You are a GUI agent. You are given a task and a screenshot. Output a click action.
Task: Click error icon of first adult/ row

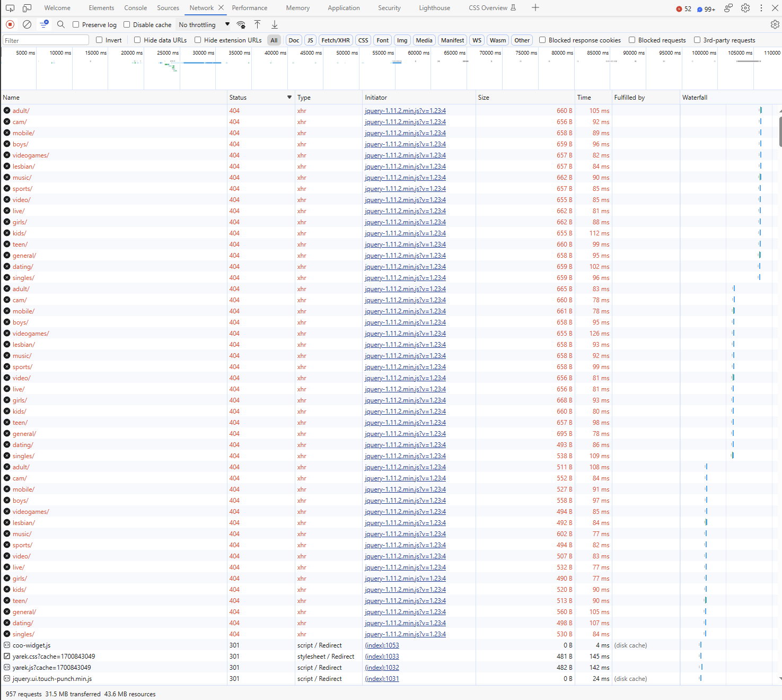[x=7, y=110]
